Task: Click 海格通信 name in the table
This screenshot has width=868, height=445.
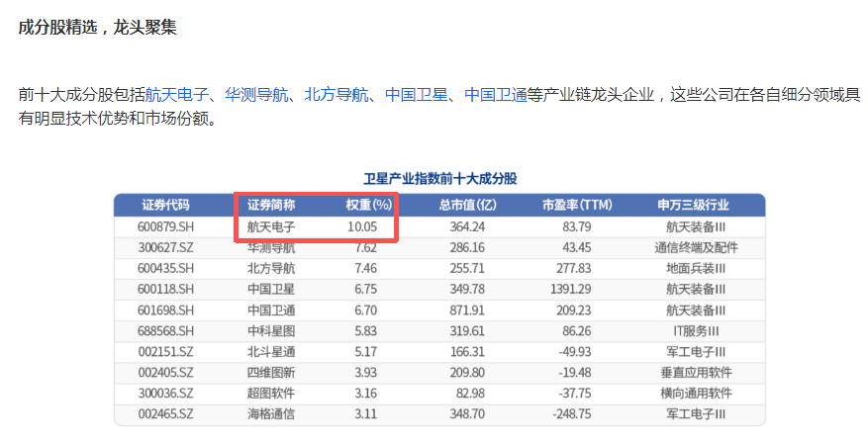Action: coord(271,414)
